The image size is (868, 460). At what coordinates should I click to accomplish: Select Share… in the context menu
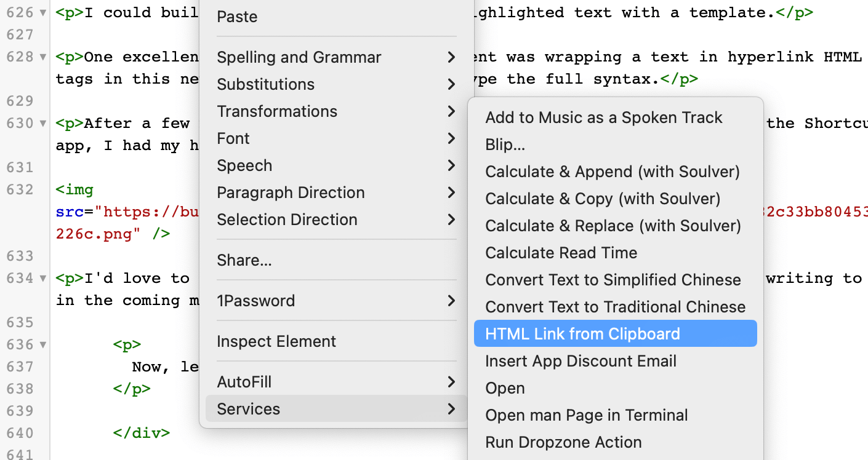(x=244, y=260)
